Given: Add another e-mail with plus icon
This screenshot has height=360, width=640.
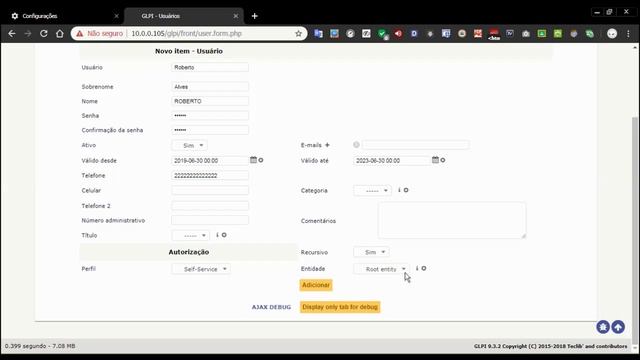Looking at the screenshot, I should [x=327, y=145].
